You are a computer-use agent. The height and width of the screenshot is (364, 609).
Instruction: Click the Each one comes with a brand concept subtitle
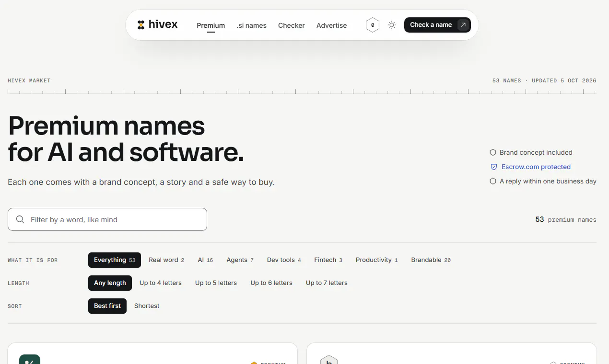coord(141,182)
